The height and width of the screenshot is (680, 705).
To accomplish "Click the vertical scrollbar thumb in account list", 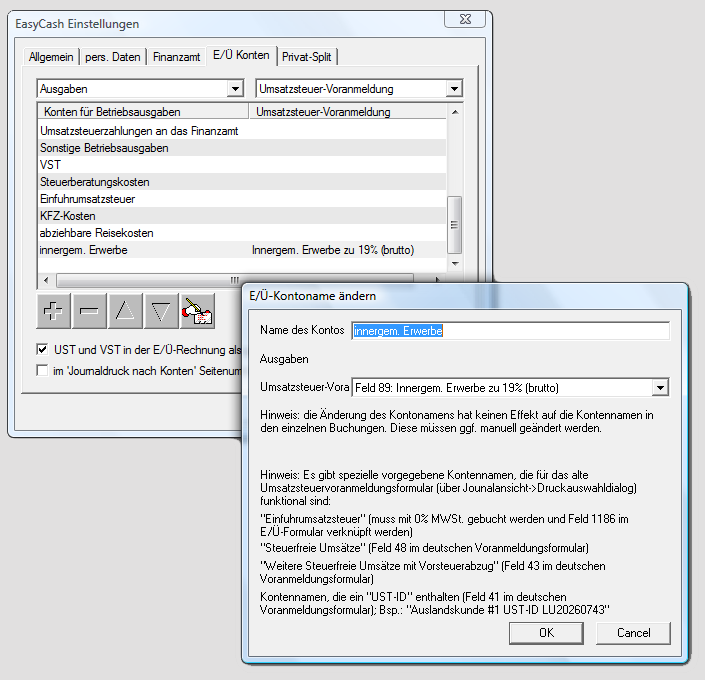I will point(455,225).
